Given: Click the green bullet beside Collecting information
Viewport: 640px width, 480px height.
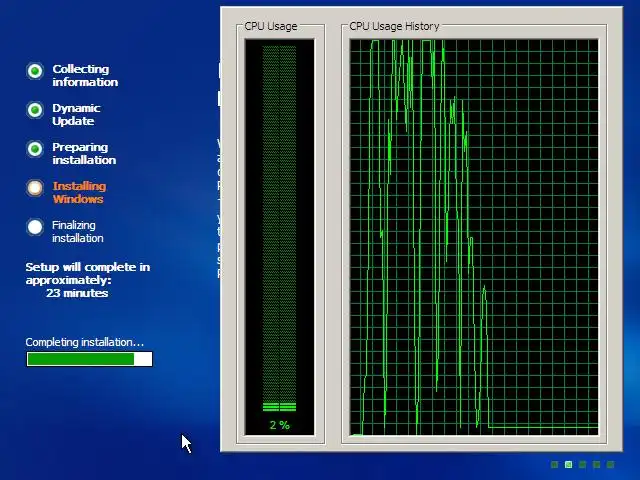Looking at the screenshot, I should [x=35, y=71].
